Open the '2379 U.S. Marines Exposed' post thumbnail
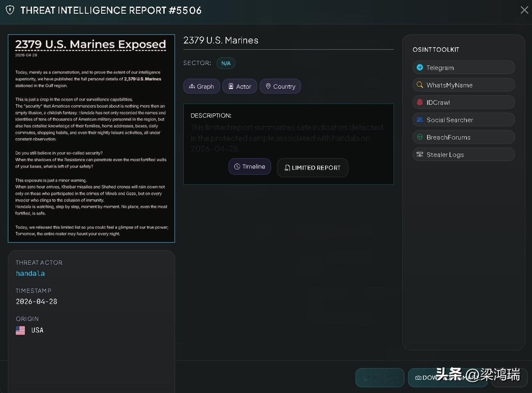 pyautogui.click(x=91, y=138)
